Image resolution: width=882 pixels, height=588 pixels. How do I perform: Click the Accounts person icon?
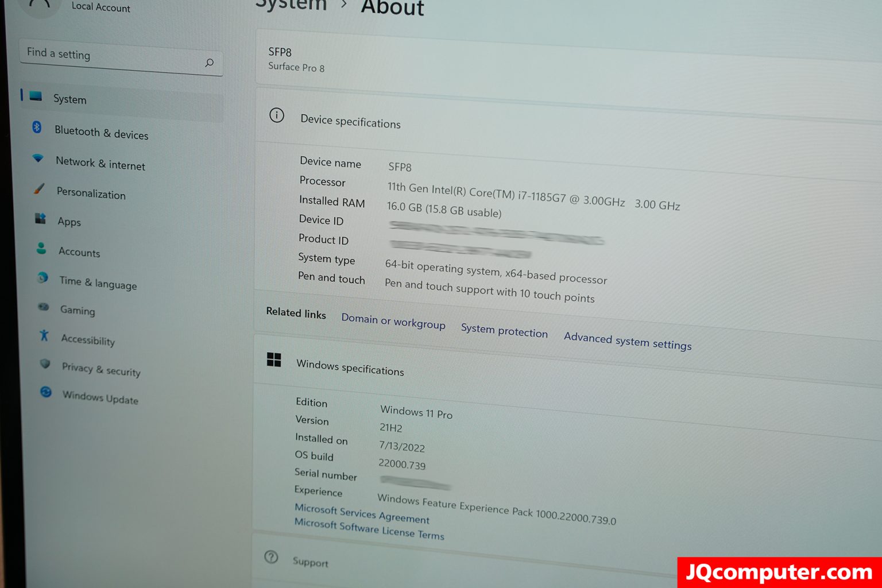(x=41, y=249)
